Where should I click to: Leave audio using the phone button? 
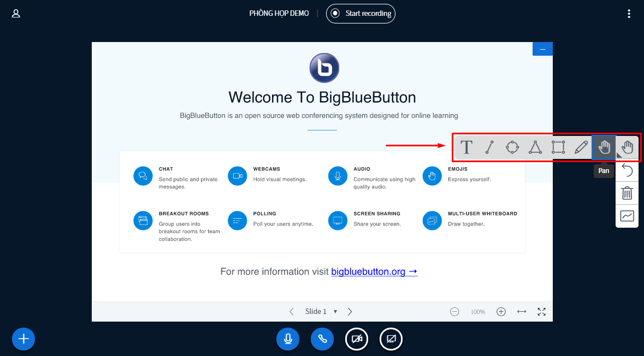(x=322, y=339)
